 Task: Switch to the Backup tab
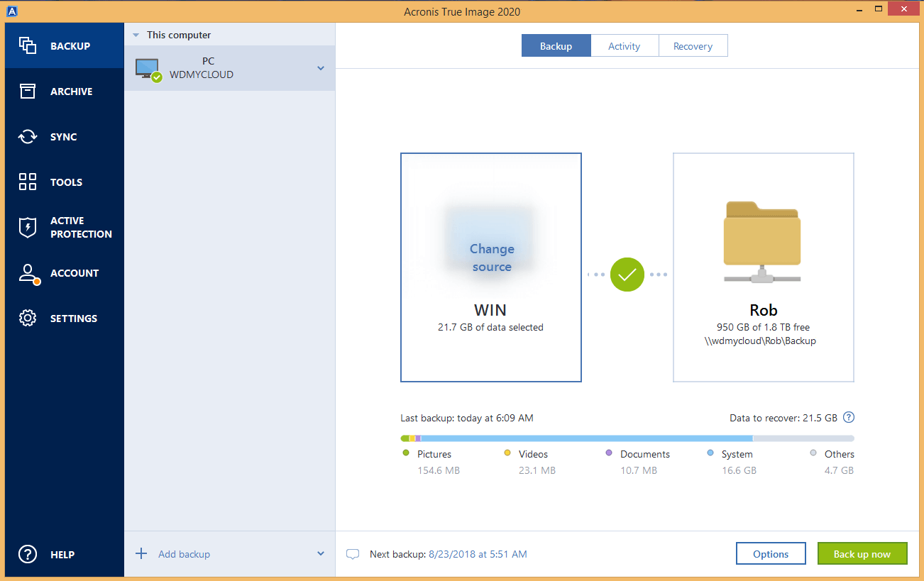(556, 46)
